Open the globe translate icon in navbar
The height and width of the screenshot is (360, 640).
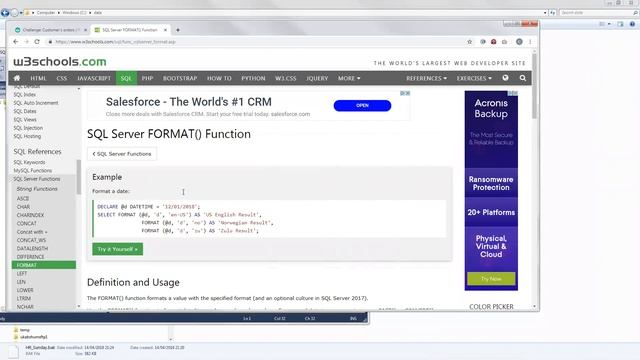pyautogui.click(x=505, y=78)
